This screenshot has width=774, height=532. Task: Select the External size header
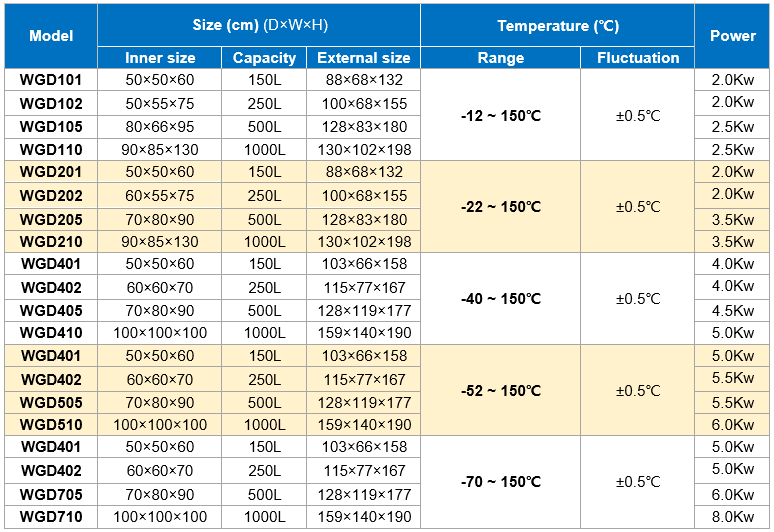click(363, 58)
